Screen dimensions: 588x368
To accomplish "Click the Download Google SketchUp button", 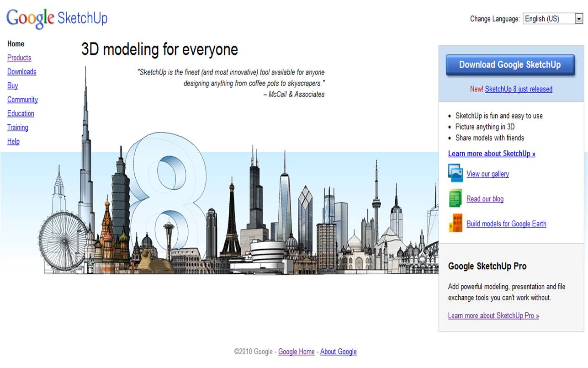I will pyautogui.click(x=510, y=65).
